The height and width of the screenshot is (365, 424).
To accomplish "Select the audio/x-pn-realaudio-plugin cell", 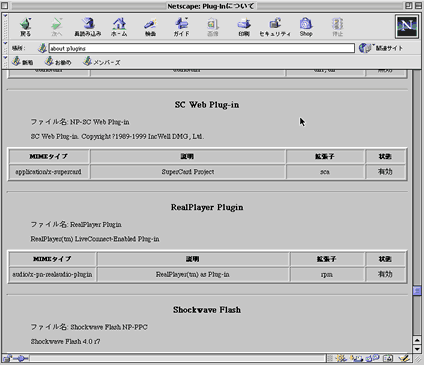I will [52, 275].
